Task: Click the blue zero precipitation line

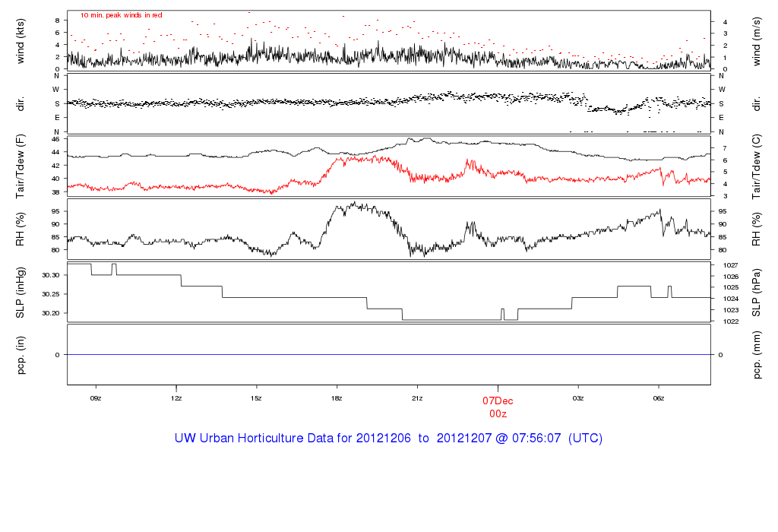Action: [389, 355]
